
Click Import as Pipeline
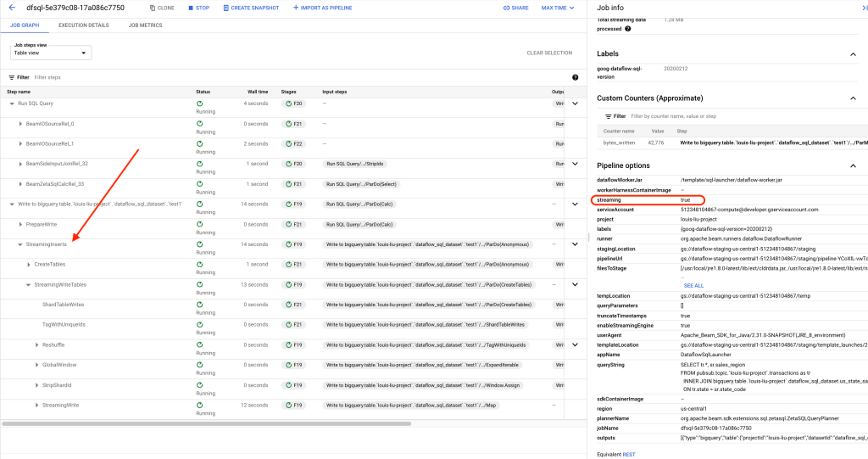coord(322,8)
